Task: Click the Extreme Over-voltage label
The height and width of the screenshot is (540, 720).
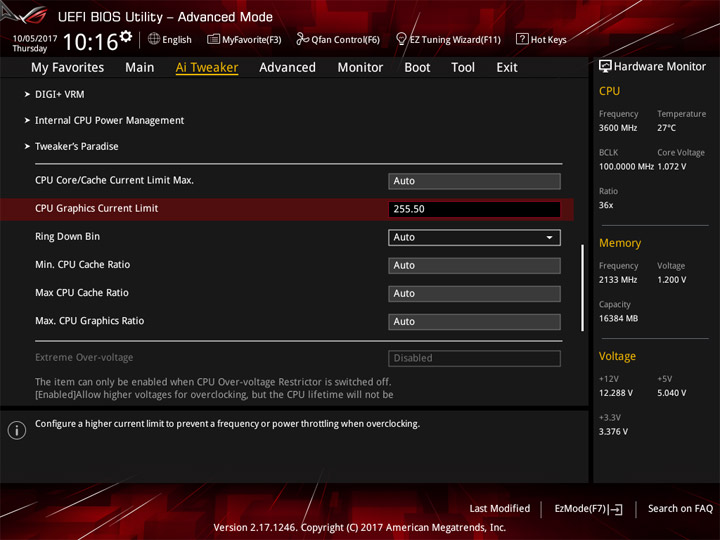Action: (x=84, y=357)
